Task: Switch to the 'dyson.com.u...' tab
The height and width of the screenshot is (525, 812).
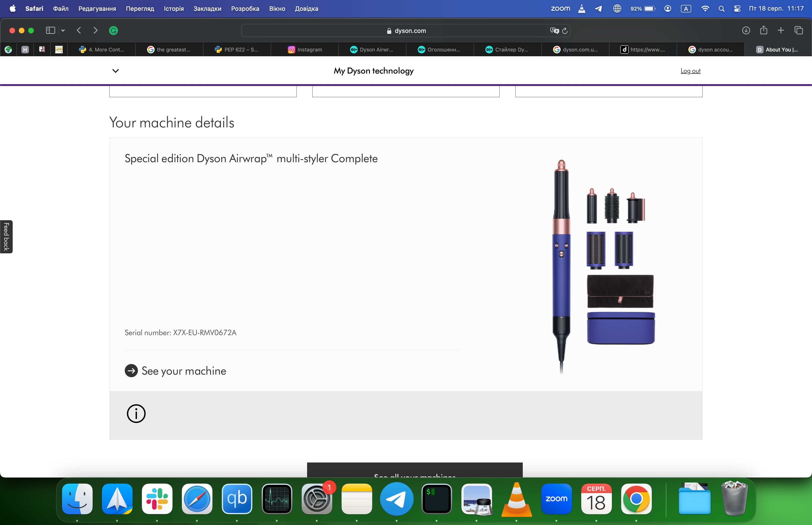Action: click(575, 49)
